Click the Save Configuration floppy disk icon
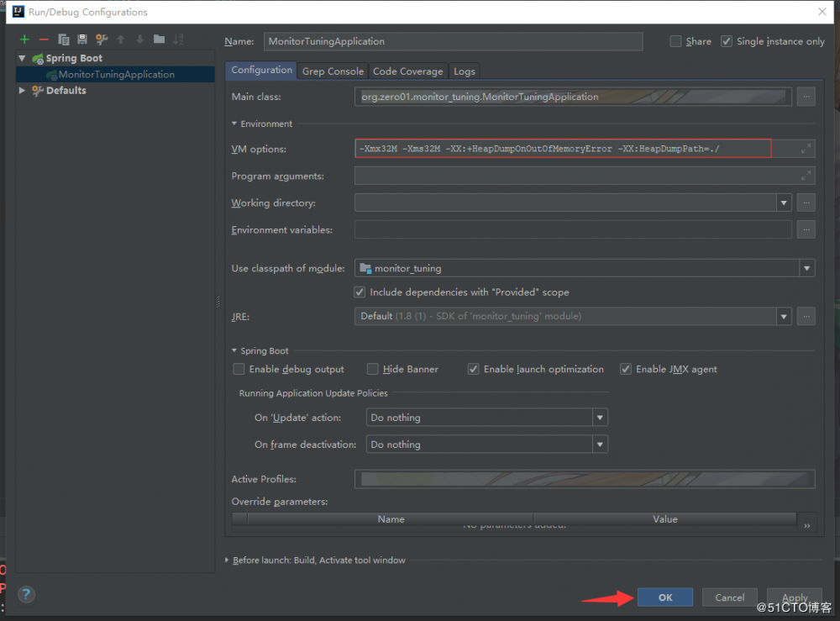 tap(82, 39)
